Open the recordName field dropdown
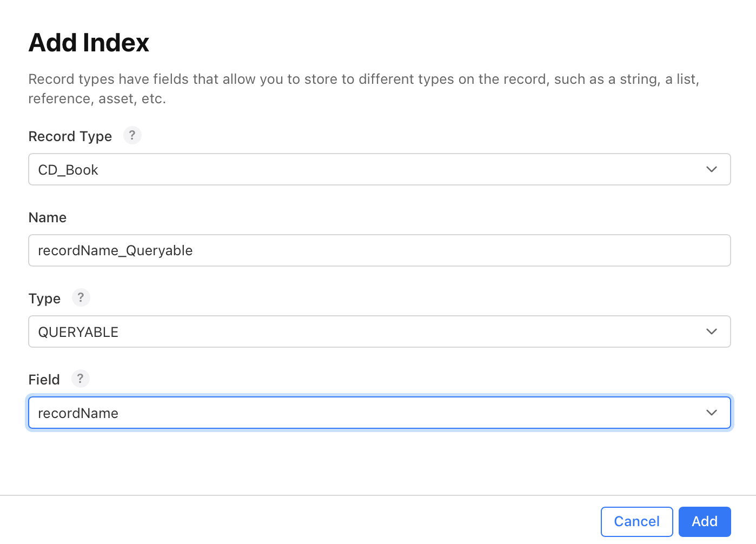Image resolution: width=756 pixels, height=544 pixels. 379,413
